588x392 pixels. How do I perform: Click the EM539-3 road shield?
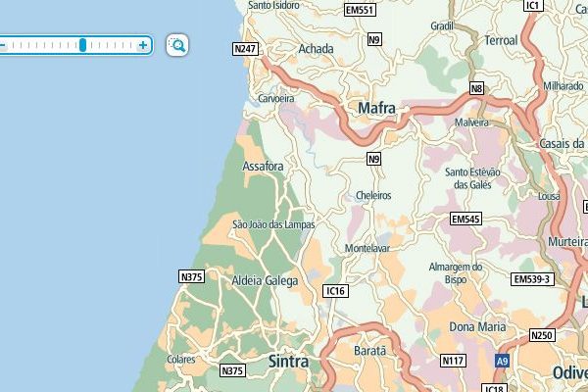[532, 279]
